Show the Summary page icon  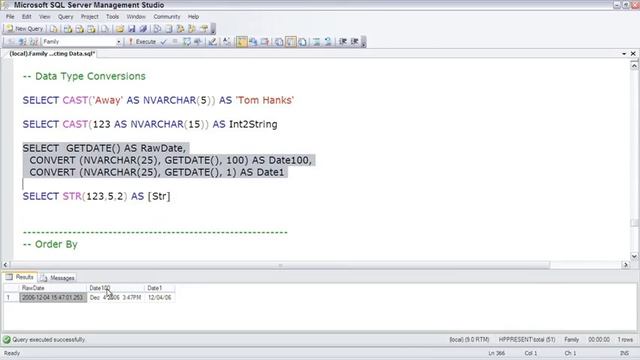click(x=169, y=29)
